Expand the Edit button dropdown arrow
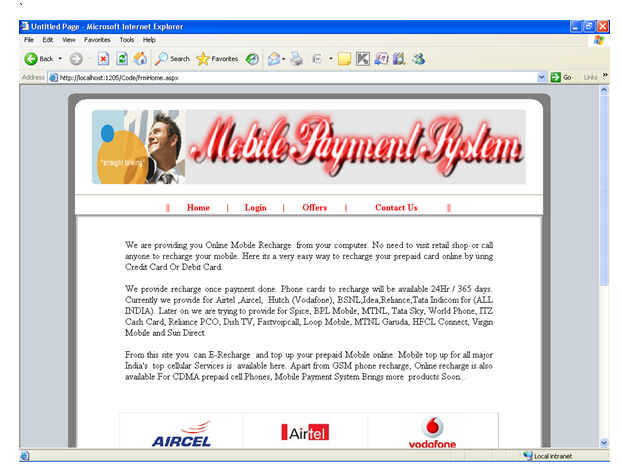This screenshot has height=476, width=622. [330, 59]
